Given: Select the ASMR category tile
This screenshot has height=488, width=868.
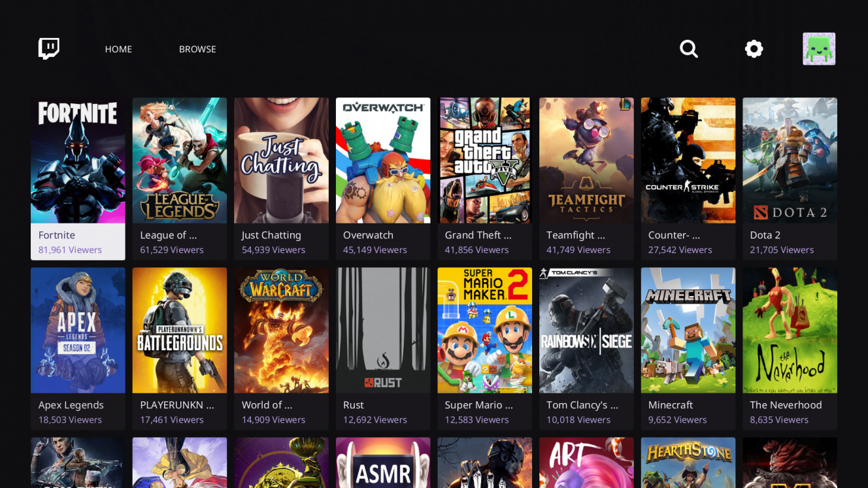Looking at the screenshot, I should [x=383, y=463].
